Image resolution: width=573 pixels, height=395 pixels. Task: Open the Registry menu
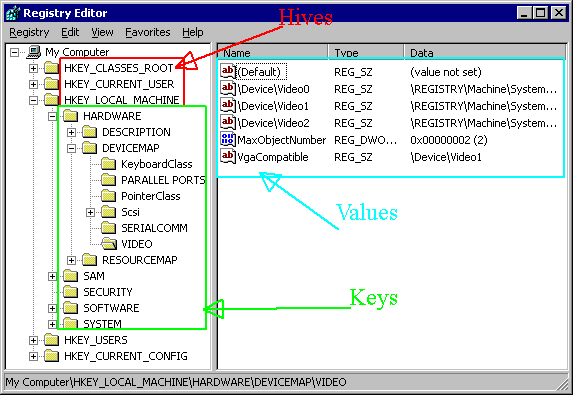(29, 33)
